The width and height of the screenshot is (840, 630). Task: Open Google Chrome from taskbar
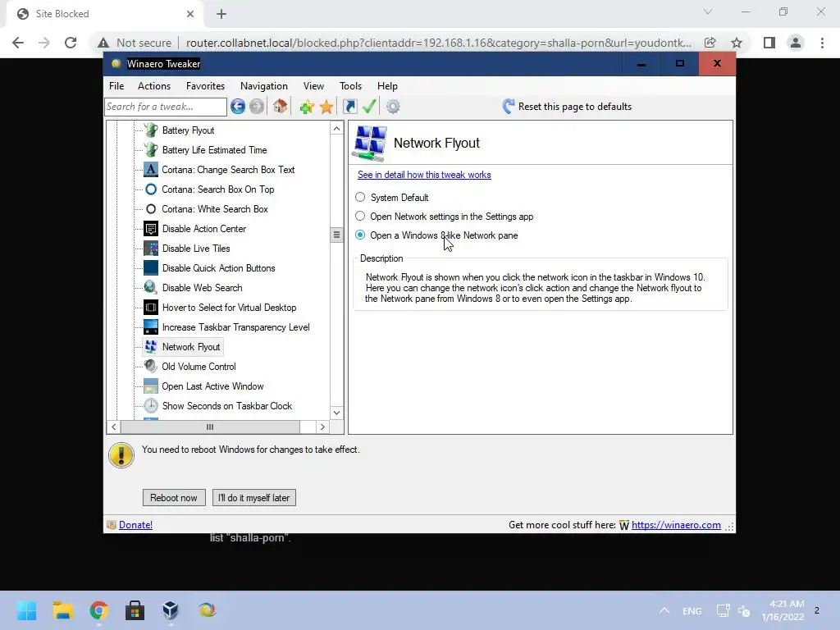pyautogui.click(x=98, y=610)
